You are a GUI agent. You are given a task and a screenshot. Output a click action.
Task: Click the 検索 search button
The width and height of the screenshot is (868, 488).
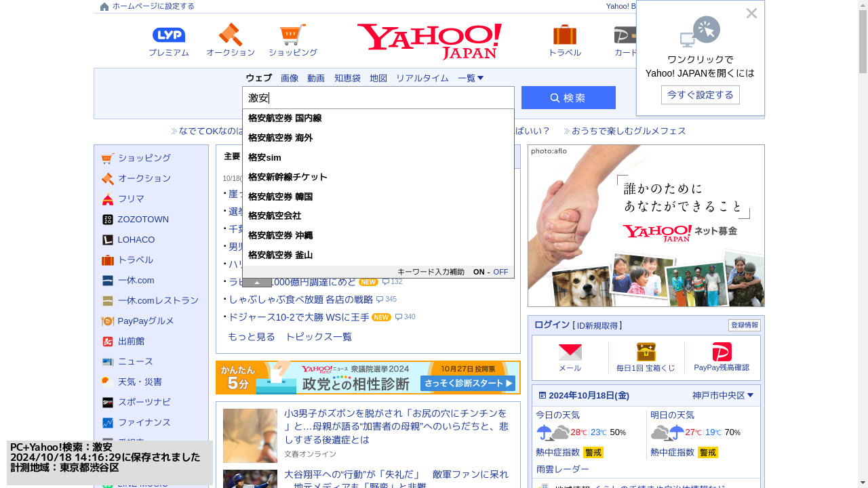[x=568, y=98]
